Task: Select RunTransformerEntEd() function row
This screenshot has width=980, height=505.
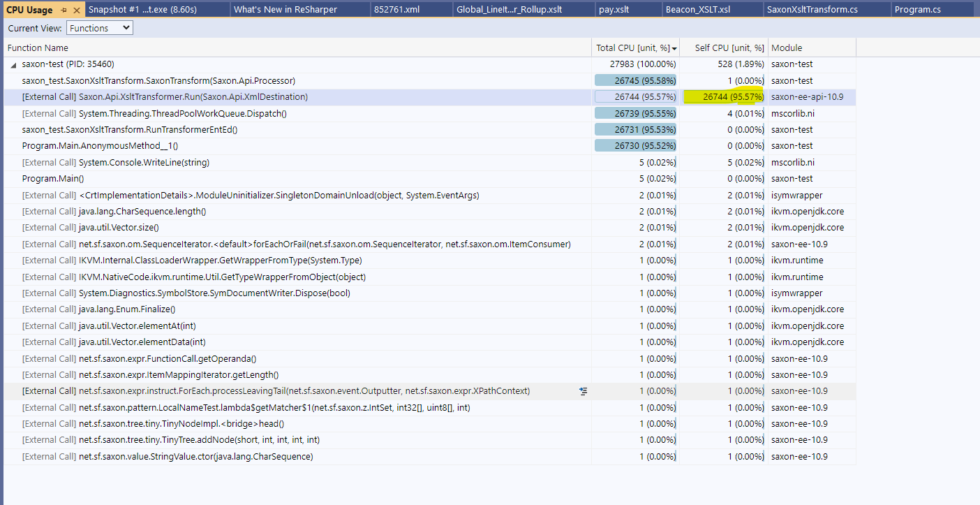Action: tap(429, 130)
